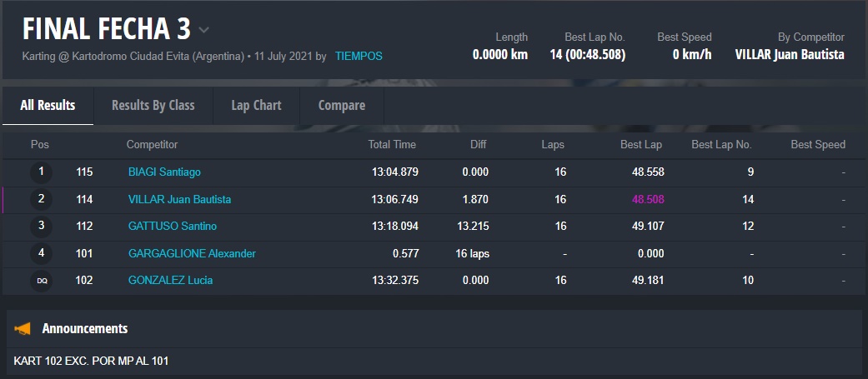The height and width of the screenshot is (379, 868).
Task: Click the position 2 badge icon
Action: pyautogui.click(x=41, y=200)
